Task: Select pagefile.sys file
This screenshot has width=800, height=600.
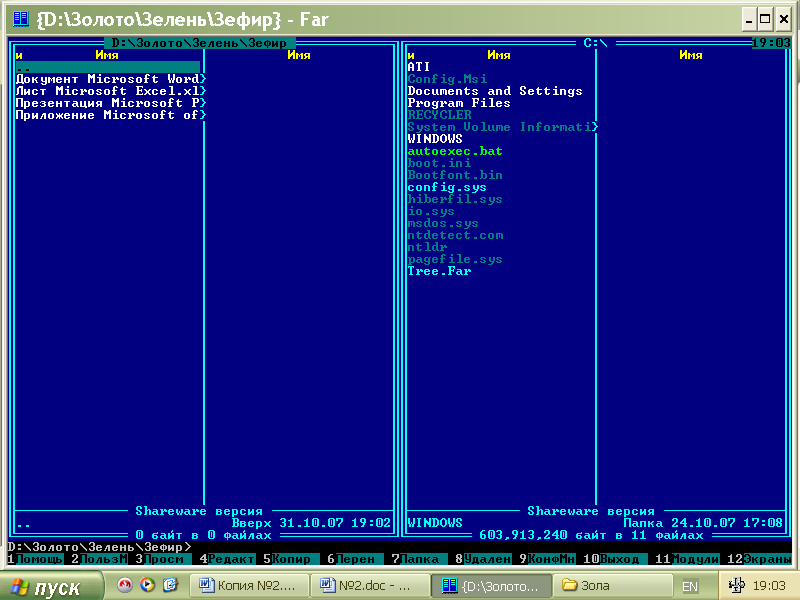Action: click(455, 259)
